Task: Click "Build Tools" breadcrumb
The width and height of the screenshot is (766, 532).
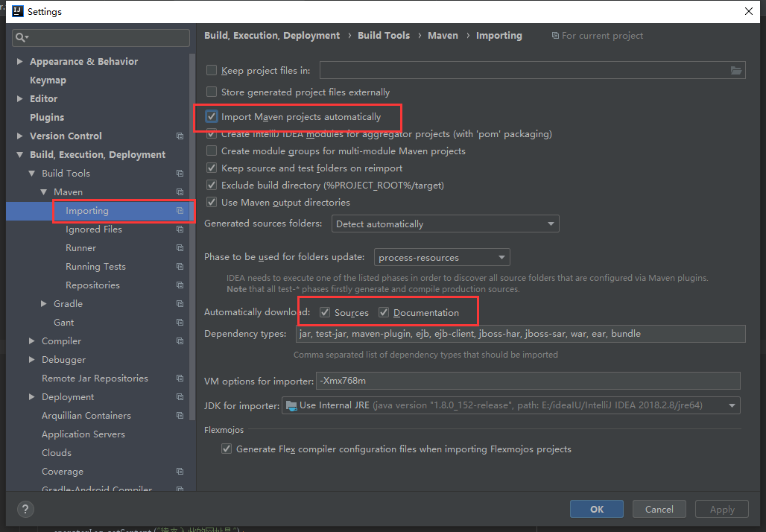Action: (x=384, y=35)
